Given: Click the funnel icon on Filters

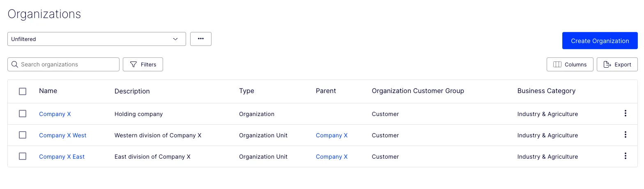Looking at the screenshot, I should pyautogui.click(x=133, y=64).
